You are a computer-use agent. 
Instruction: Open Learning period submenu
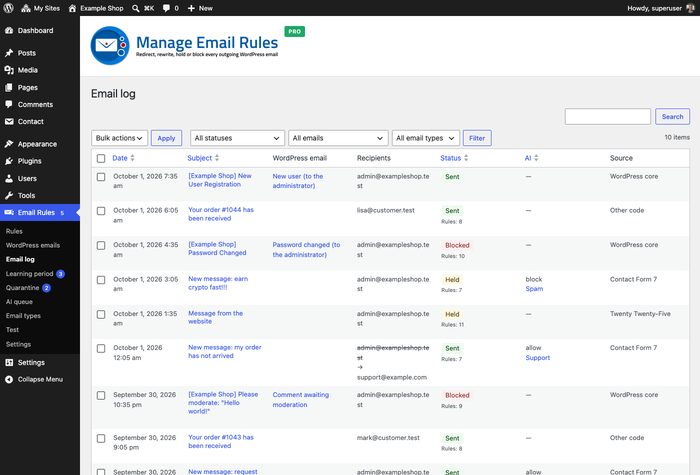tap(29, 274)
